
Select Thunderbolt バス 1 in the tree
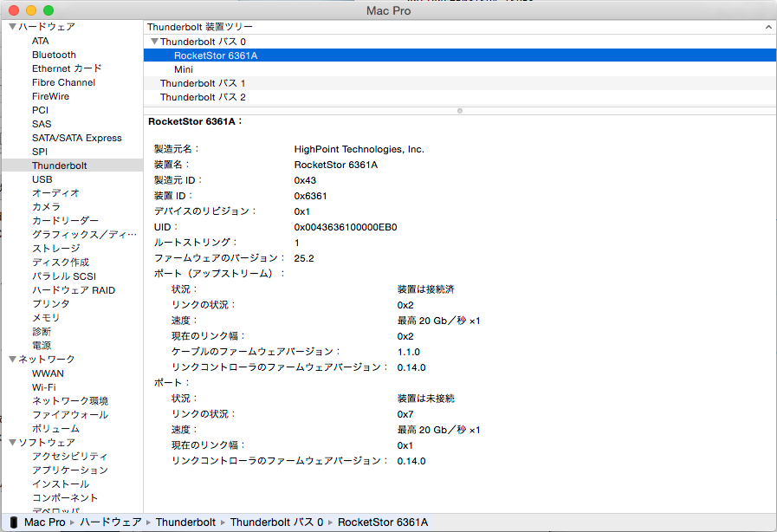coord(460,83)
